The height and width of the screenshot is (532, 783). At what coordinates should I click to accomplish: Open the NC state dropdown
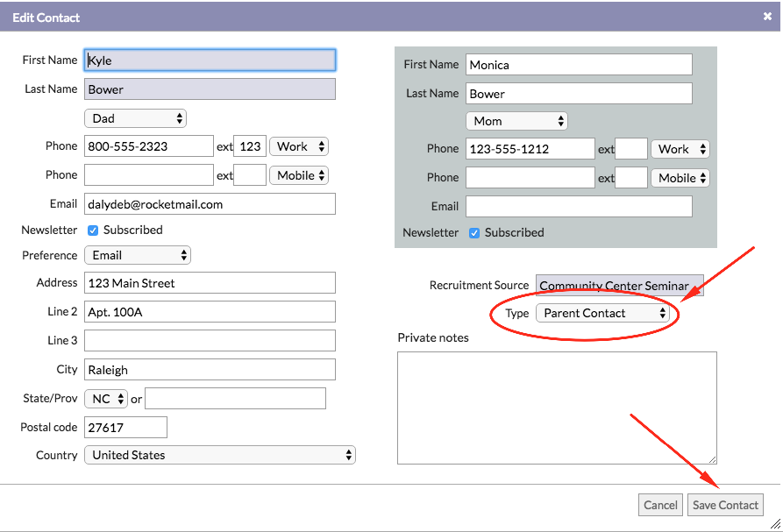click(106, 399)
